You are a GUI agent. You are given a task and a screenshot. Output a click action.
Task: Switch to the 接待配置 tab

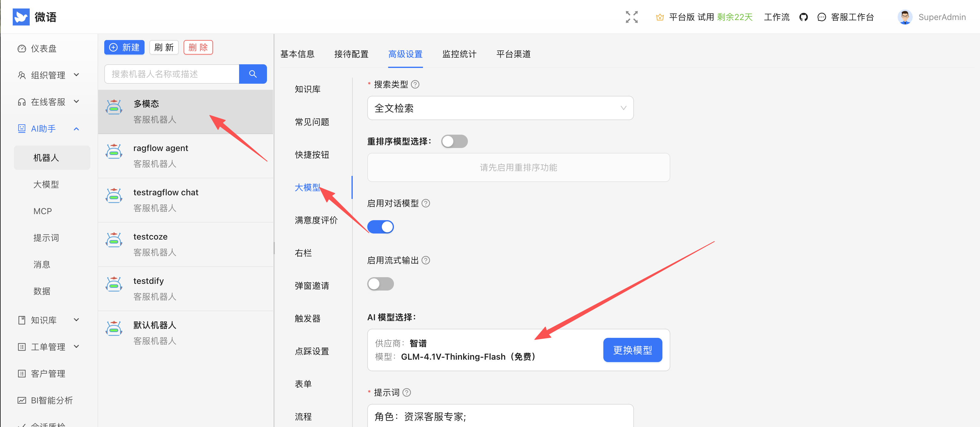[351, 54]
